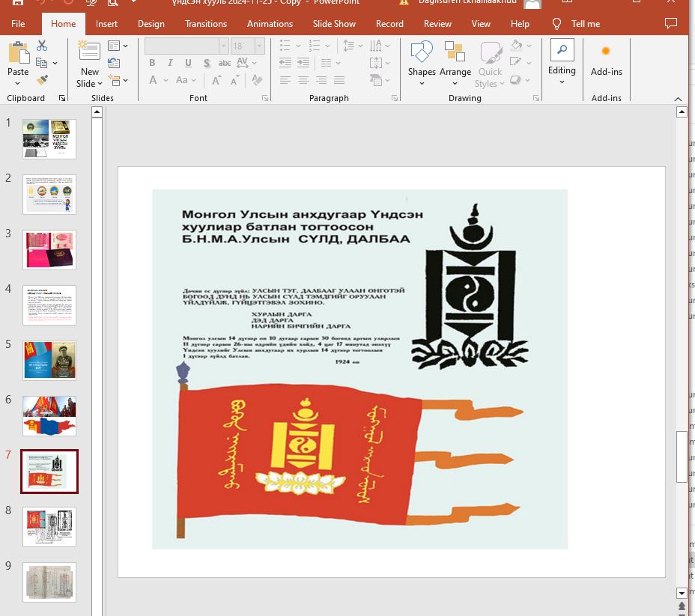Click the Reset slide icon
The width and height of the screenshot is (695, 616).
pyautogui.click(x=114, y=63)
